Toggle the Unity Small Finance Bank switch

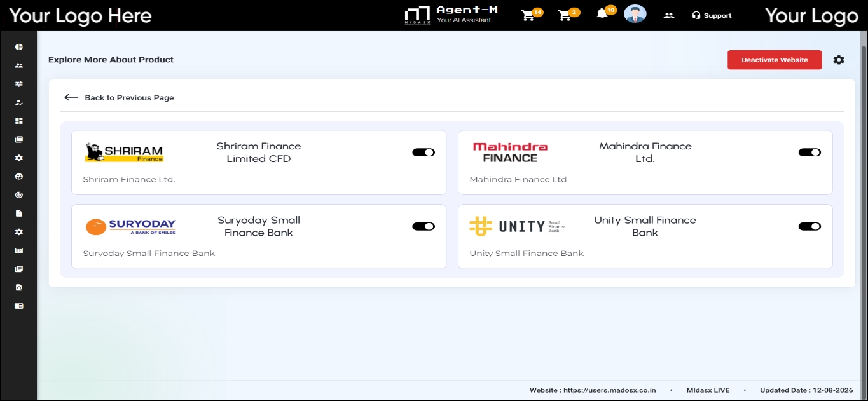[809, 226]
